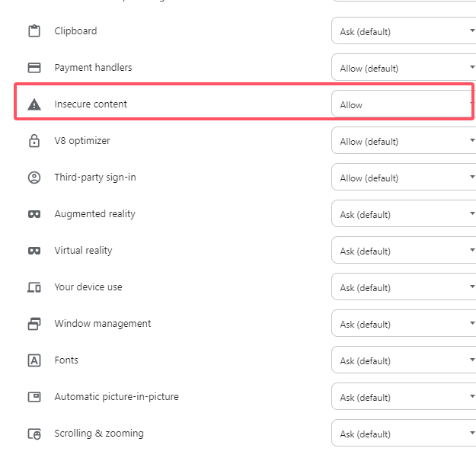Open the Fonts permission dropdown
The height and width of the screenshot is (461, 476).
coord(404,360)
